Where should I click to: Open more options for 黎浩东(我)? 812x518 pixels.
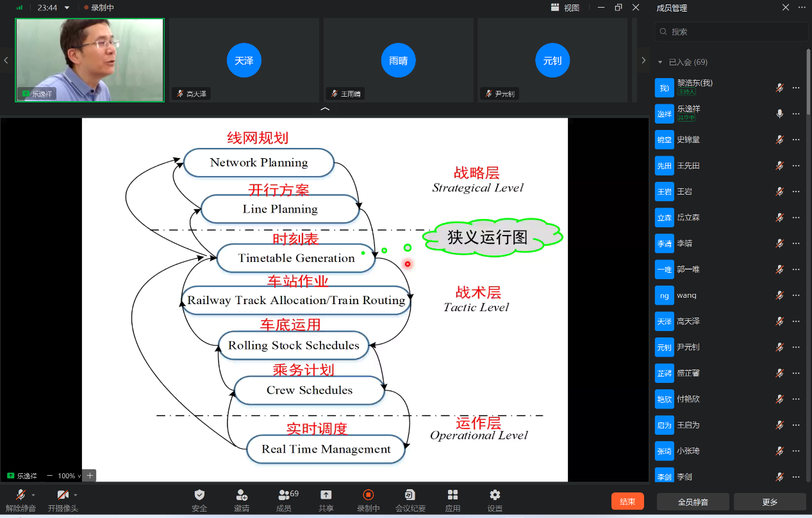tap(796, 88)
